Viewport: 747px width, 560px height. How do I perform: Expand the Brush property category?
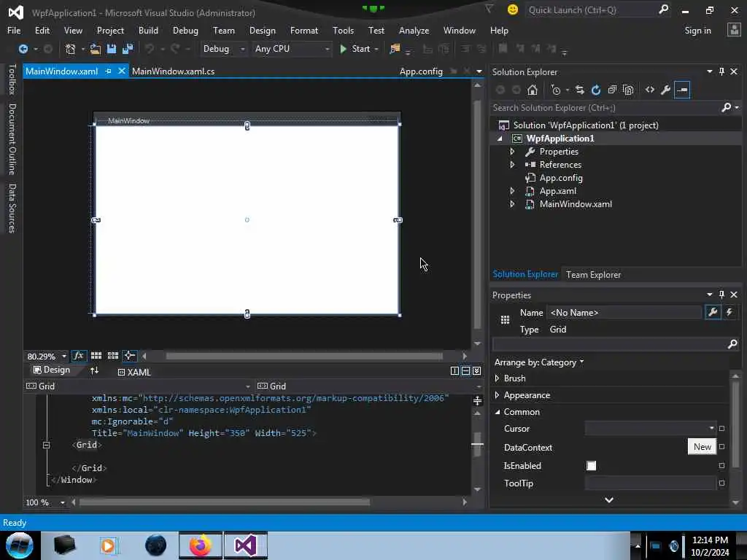pyautogui.click(x=497, y=378)
